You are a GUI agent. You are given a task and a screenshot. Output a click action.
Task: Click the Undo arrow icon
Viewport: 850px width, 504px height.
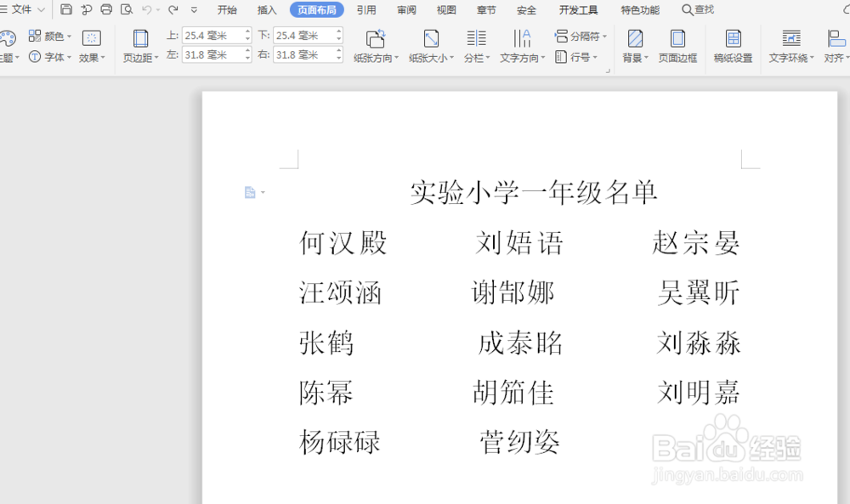(146, 9)
